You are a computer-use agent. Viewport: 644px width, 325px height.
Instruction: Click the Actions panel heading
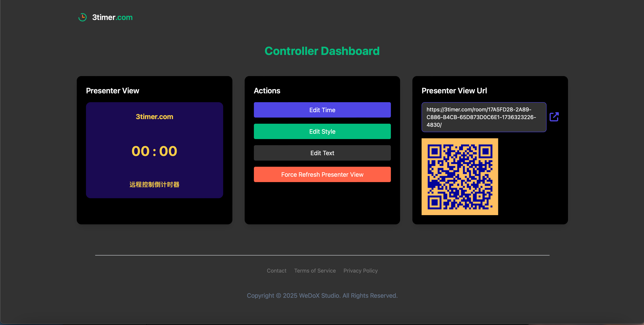267,91
